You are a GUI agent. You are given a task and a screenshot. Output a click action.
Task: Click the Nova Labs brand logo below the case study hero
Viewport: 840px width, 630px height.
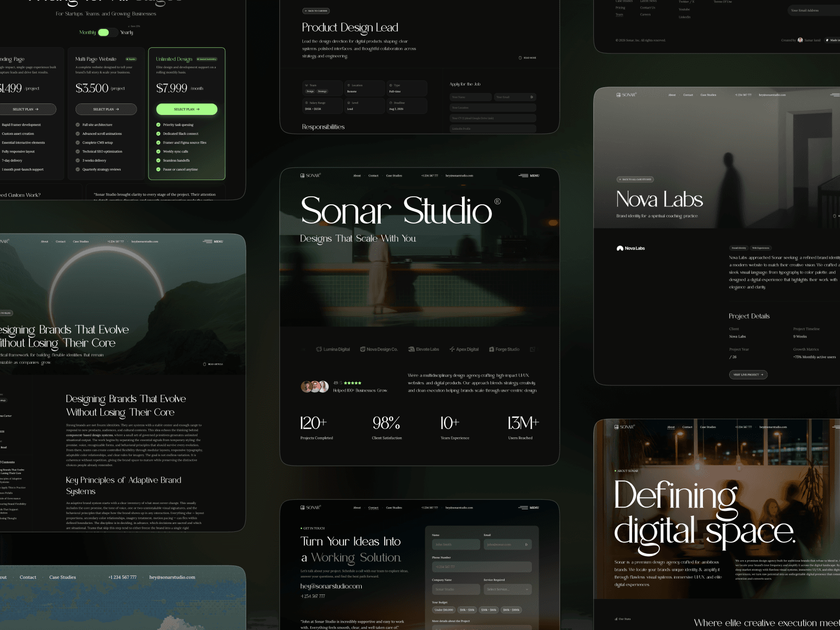pos(631,248)
